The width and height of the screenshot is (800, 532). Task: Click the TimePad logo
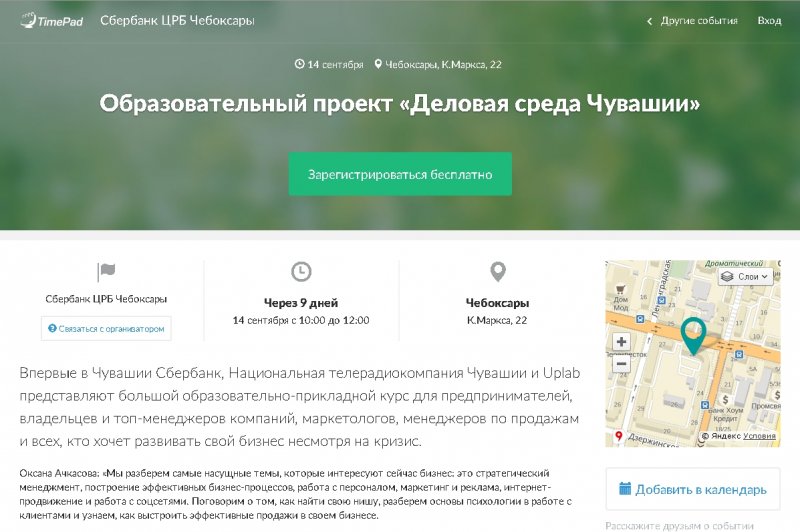pos(51,20)
